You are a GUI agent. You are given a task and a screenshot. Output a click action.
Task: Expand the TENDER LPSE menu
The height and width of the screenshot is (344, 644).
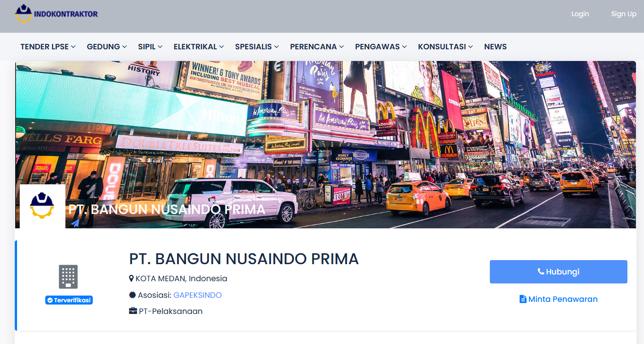click(48, 47)
